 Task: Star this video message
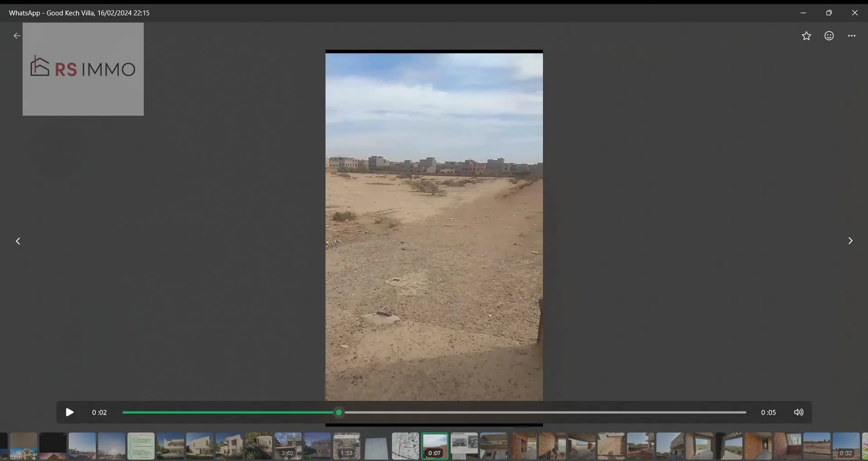(x=807, y=36)
